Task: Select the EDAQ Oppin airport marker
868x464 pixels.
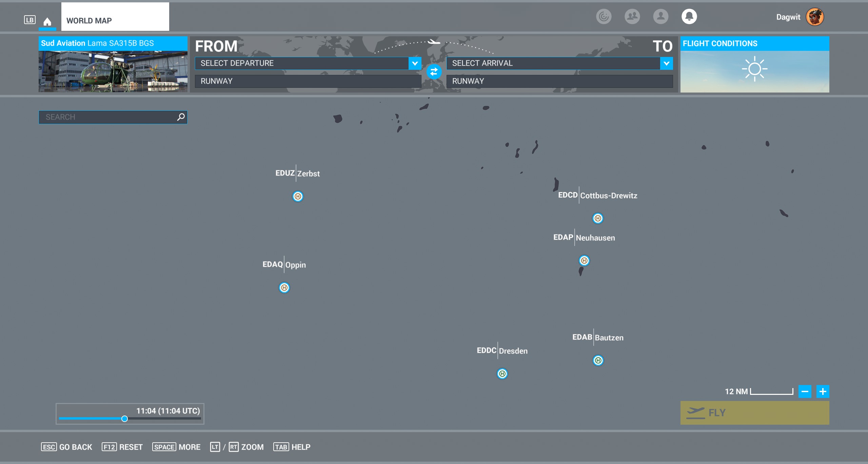Action: 284,287
